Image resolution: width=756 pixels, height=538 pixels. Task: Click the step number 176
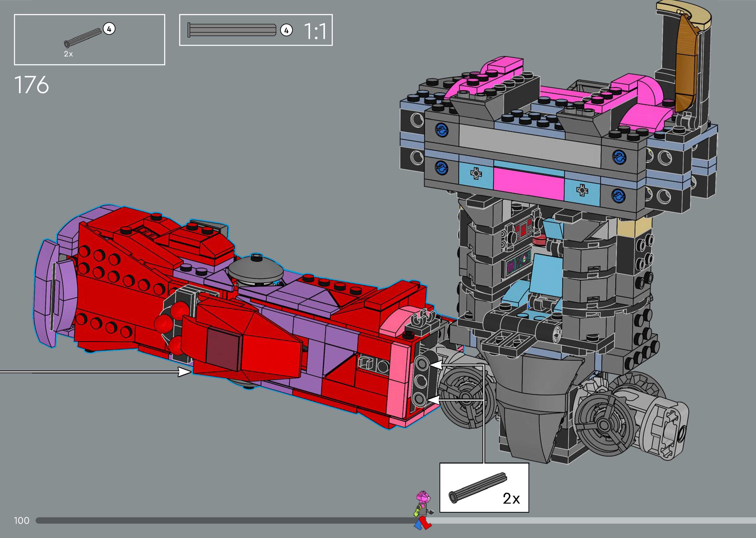32,85
